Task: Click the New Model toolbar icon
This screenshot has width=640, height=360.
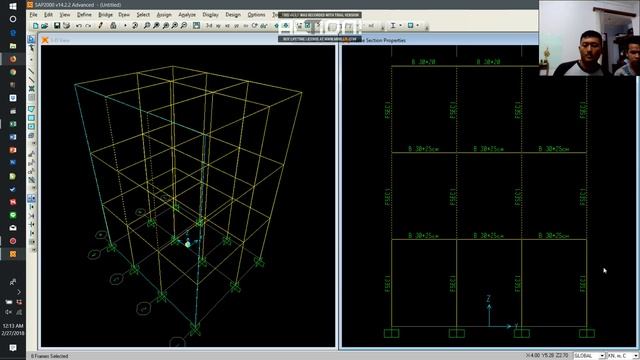Action: pos(36,26)
